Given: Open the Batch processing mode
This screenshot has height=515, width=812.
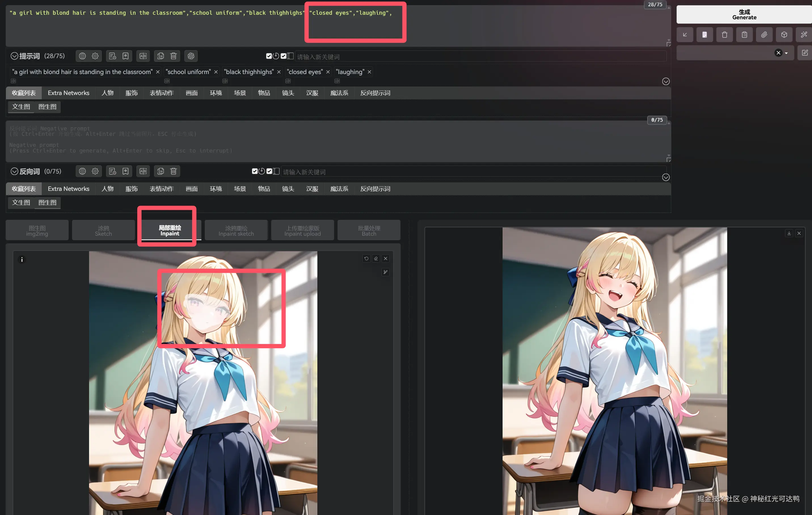Looking at the screenshot, I should [369, 230].
